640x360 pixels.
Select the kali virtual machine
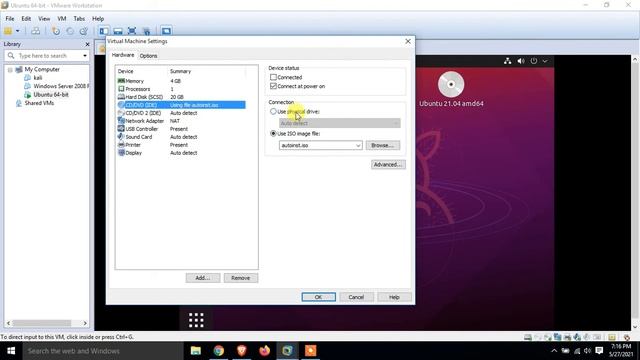[38, 78]
